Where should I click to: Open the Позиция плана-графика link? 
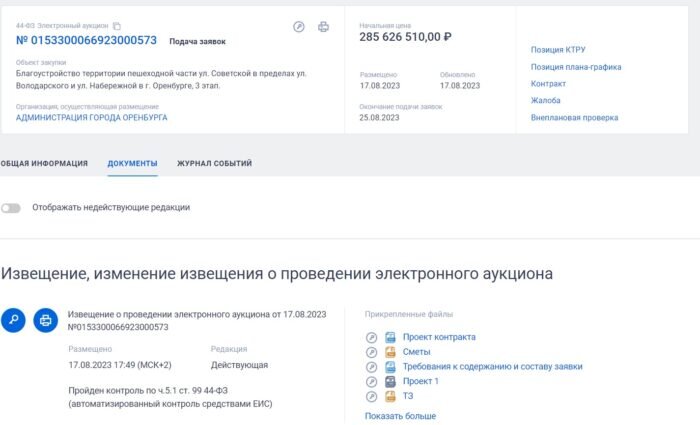(576, 67)
